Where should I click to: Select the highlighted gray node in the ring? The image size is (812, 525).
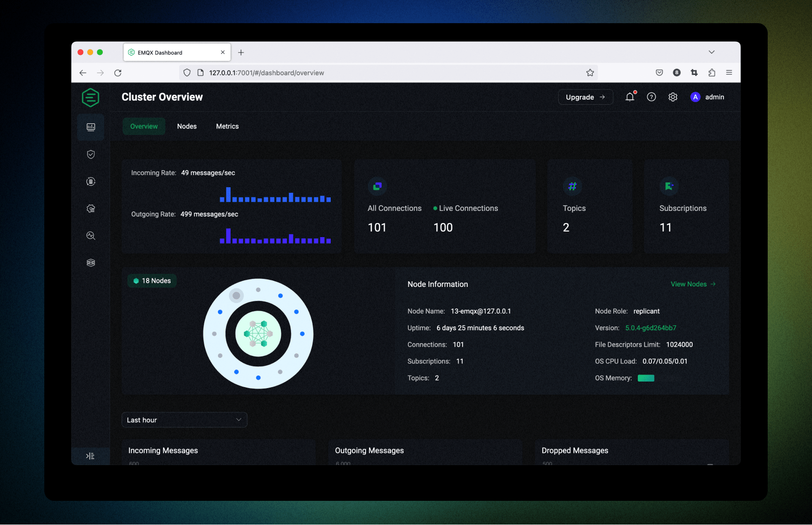click(236, 295)
